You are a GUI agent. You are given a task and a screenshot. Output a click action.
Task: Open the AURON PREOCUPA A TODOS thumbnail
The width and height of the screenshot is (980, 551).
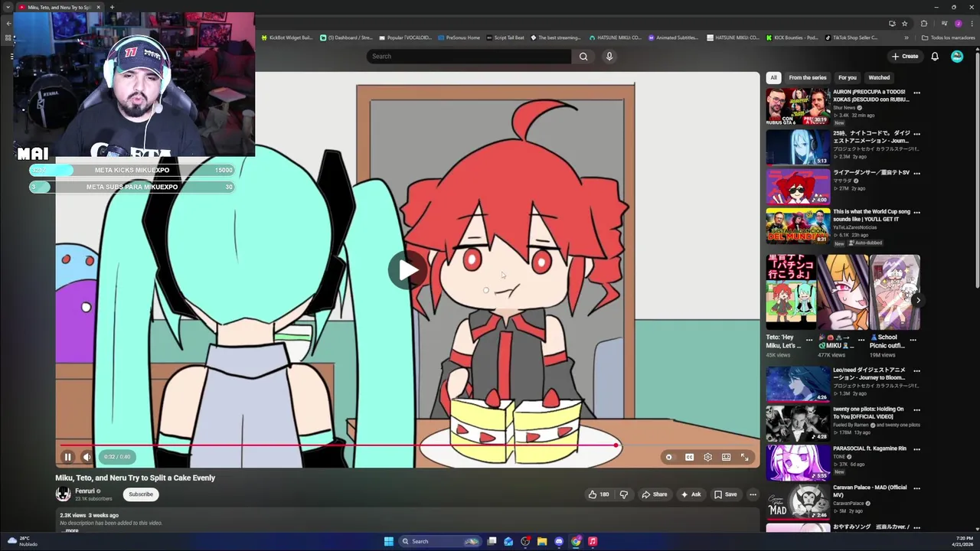[x=798, y=106]
